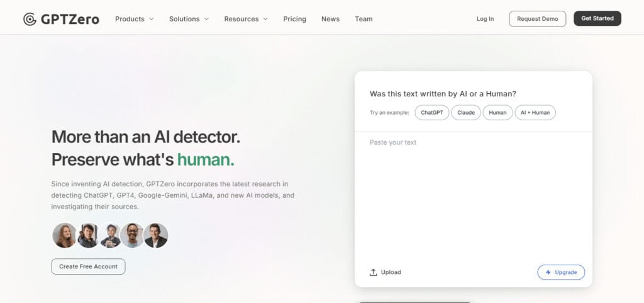The height and width of the screenshot is (303, 644).
Task: Click the second team member avatar
Action: pos(87,235)
